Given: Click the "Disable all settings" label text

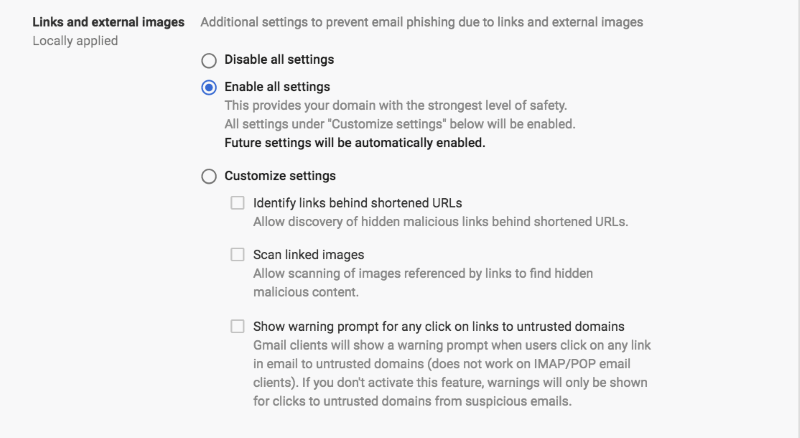Looking at the screenshot, I should [279, 59].
